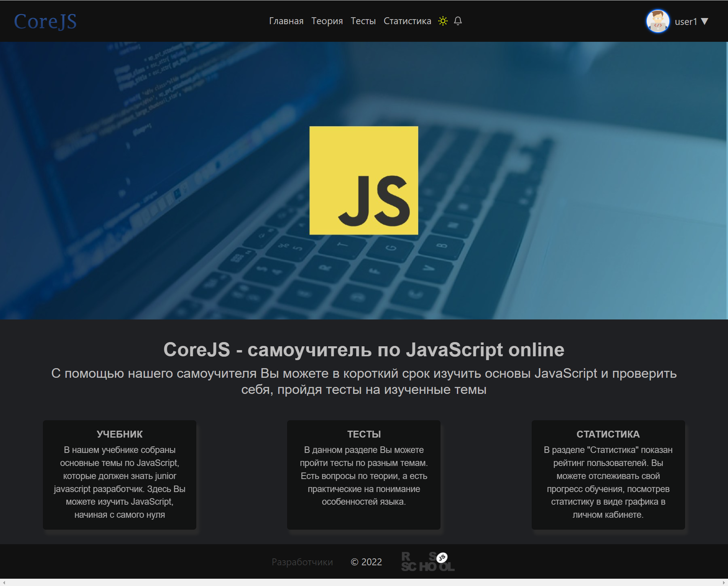The width and height of the screenshot is (728, 586).
Task: Click the RS School logo in footer
Action: (x=428, y=562)
